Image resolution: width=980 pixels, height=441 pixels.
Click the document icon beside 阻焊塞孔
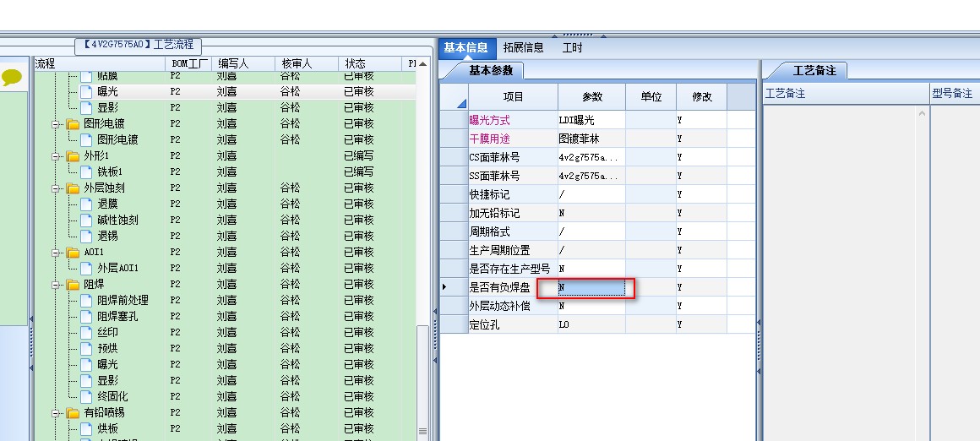point(86,316)
